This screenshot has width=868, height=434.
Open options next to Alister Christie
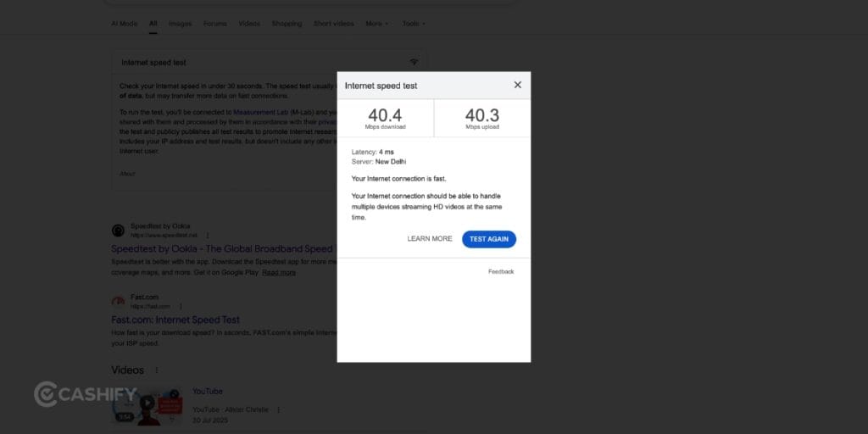tap(278, 409)
